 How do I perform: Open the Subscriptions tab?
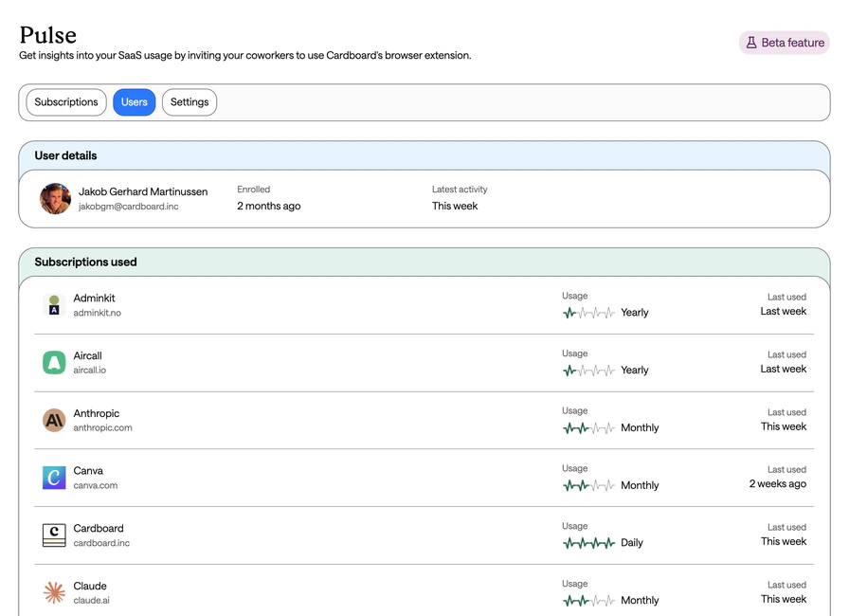pyautogui.click(x=66, y=102)
